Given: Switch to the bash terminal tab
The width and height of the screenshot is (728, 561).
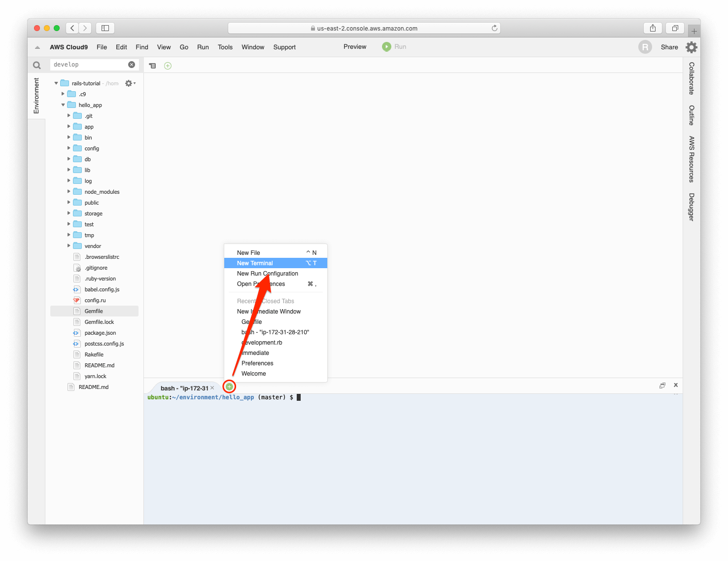Looking at the screenshot, I should coord(185,388).
